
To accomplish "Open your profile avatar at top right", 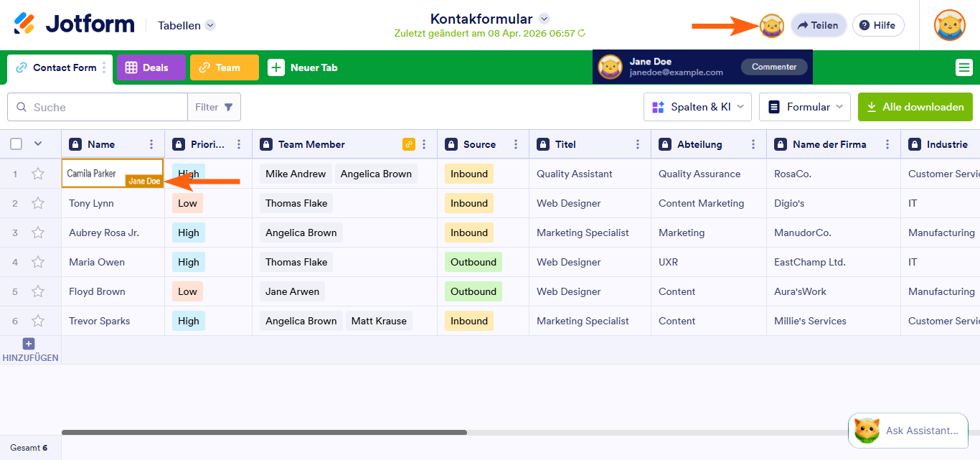I will pyautogui.click(x=949, y=25).
